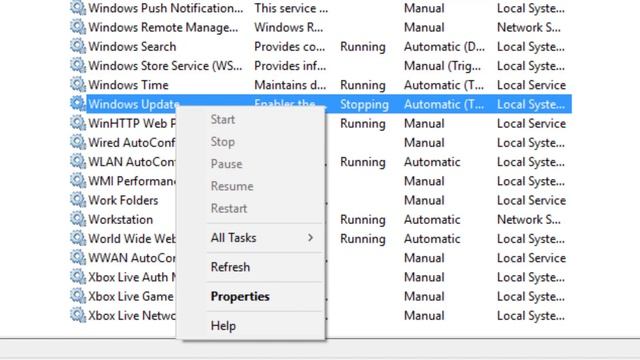Click Running status in the World Wide Web row
The height and width of the screenshot is (360, 640).
[363, 238]
